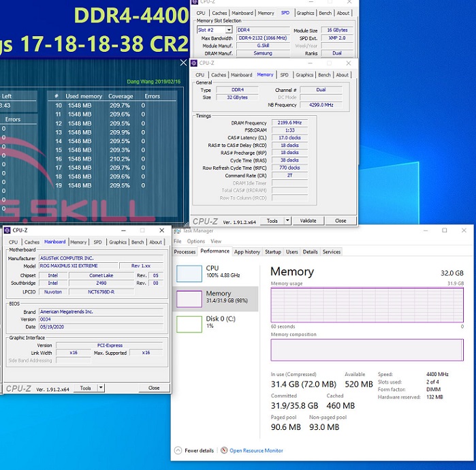Collapse with Fewer details chevron icon
Viewport: 476px width, 470px height.
(x=178, y=450)
